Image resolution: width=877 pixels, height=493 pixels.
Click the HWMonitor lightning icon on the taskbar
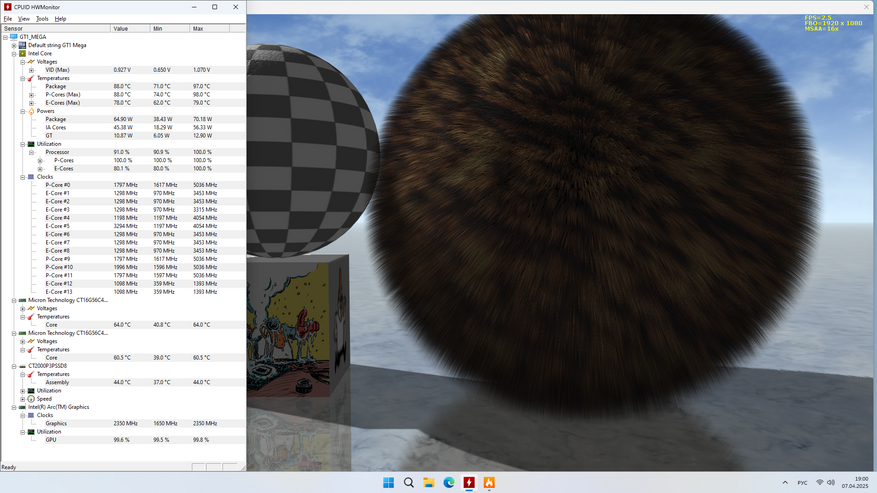(x=469, y=482)
